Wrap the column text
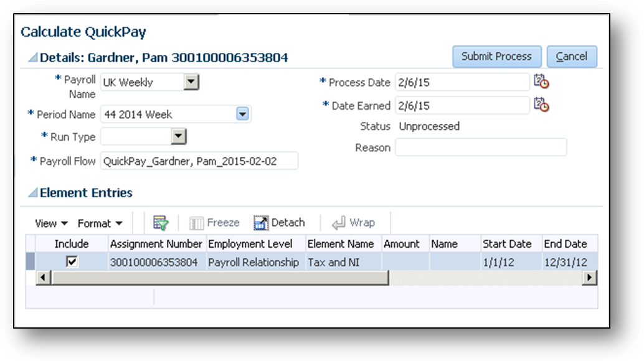 tap(353, 223)
